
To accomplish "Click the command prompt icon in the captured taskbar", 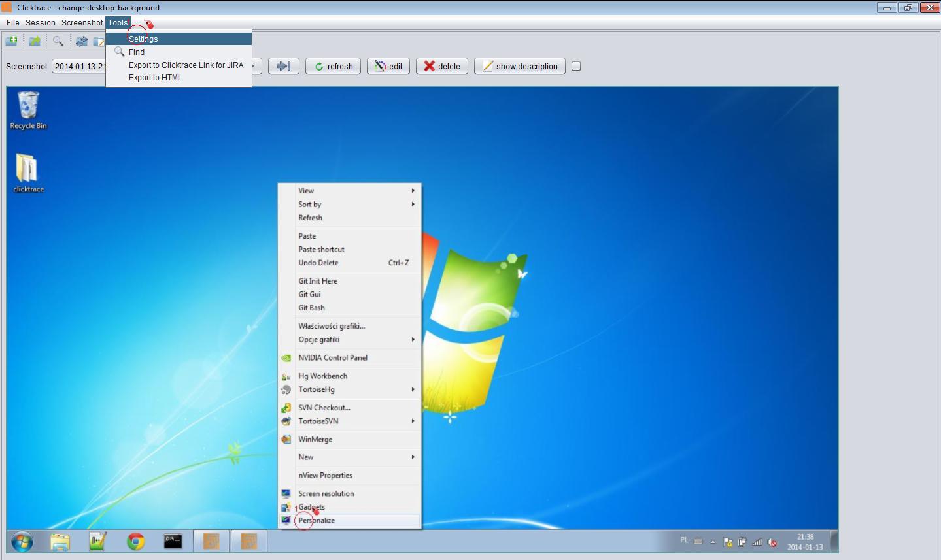I will [x=173, y=541].
